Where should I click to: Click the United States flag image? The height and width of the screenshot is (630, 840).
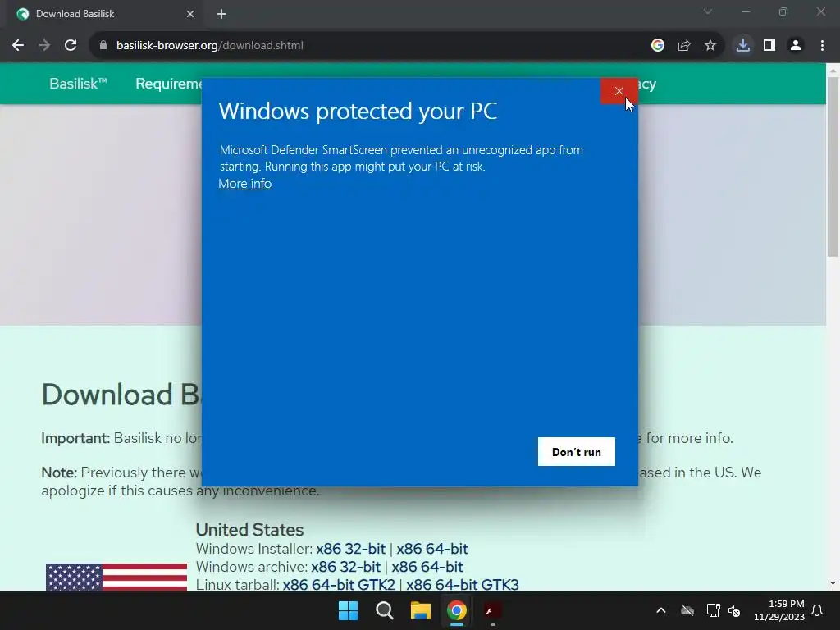[x=116, y=577]
